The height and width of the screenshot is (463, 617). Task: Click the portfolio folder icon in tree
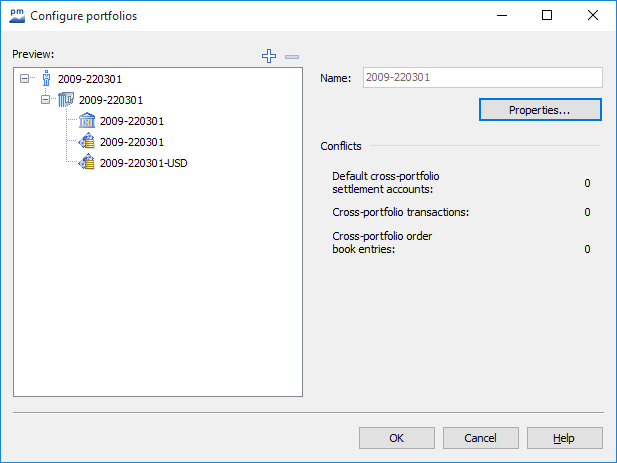(67, 100)
